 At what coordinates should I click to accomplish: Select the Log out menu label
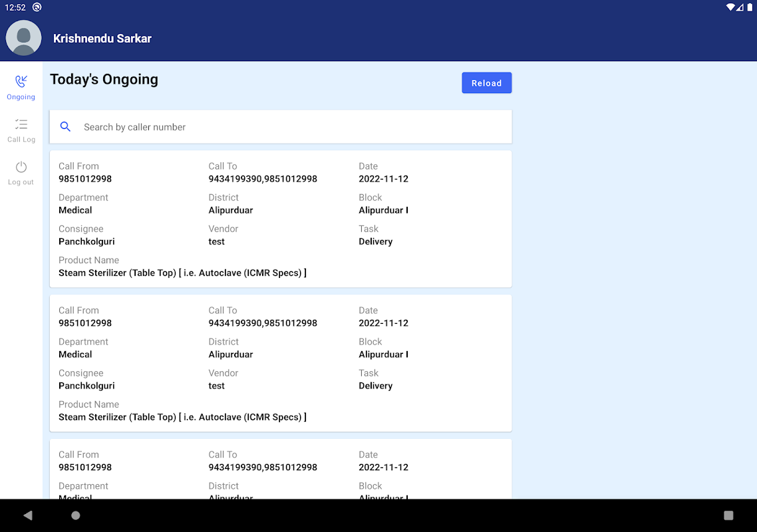(x=21, y=182)
